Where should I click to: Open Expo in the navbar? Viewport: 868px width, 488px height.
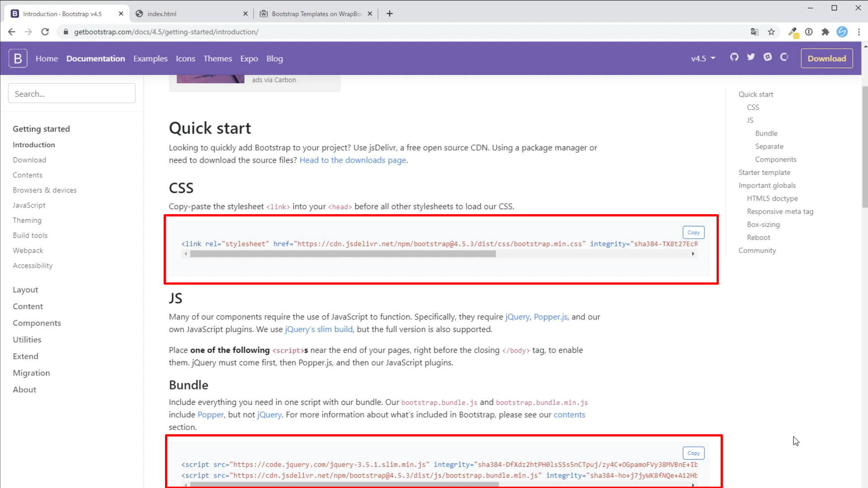coord(249,58)
